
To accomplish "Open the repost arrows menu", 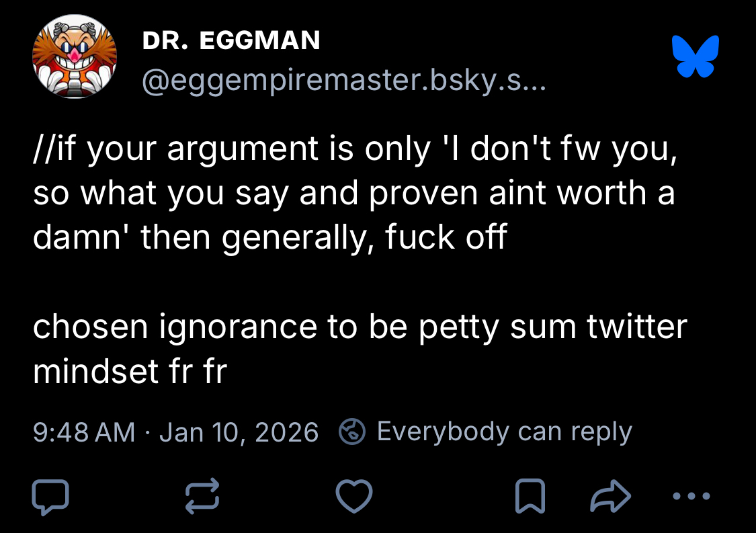I will coord(202,497).
